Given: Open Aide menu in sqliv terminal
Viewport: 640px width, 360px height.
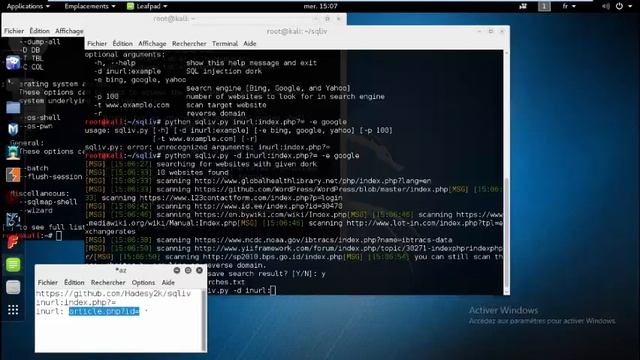Looking at the screenshot, I should (250, 44).
